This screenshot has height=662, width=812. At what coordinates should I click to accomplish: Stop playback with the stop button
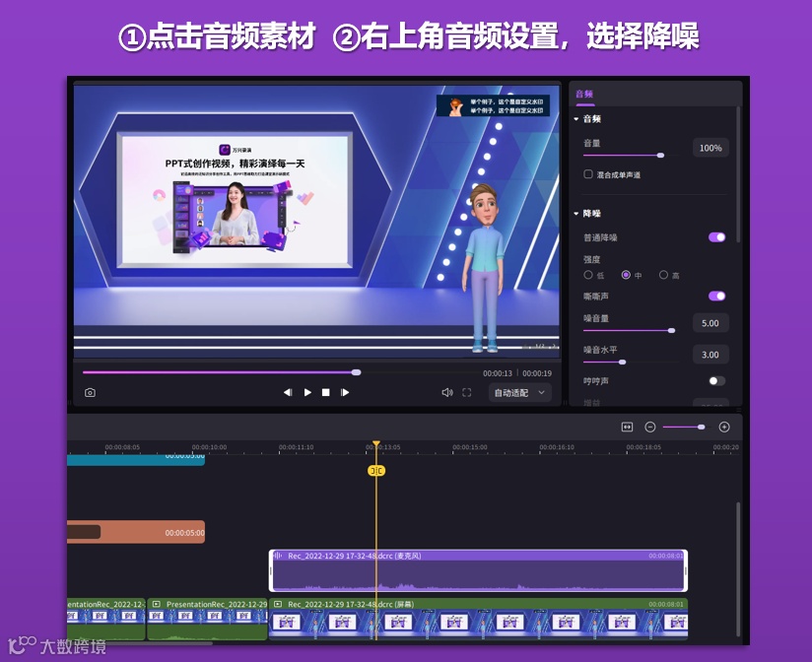328,391
